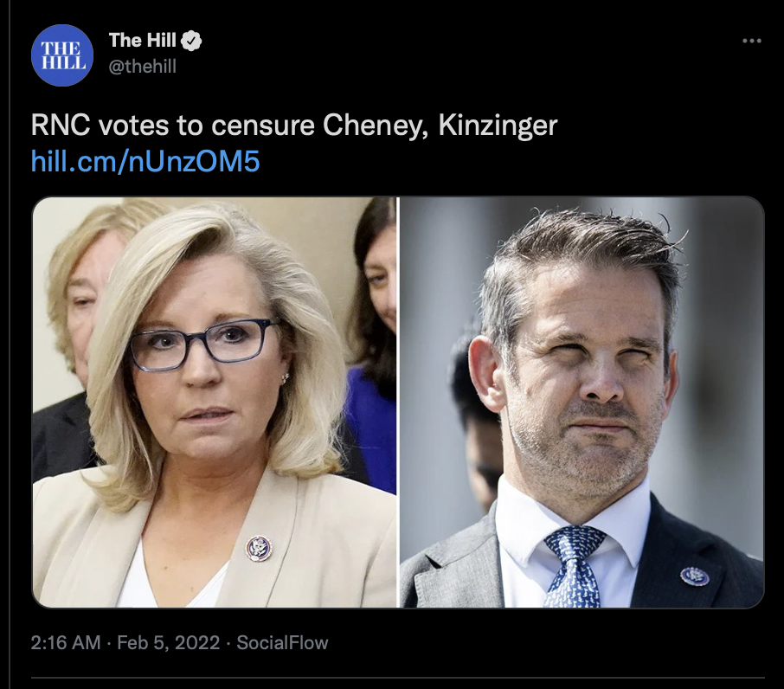Click the word Kinzinger in the tweet
The height and width of the screenshot is (689, 784).
[x=498, y=125]
